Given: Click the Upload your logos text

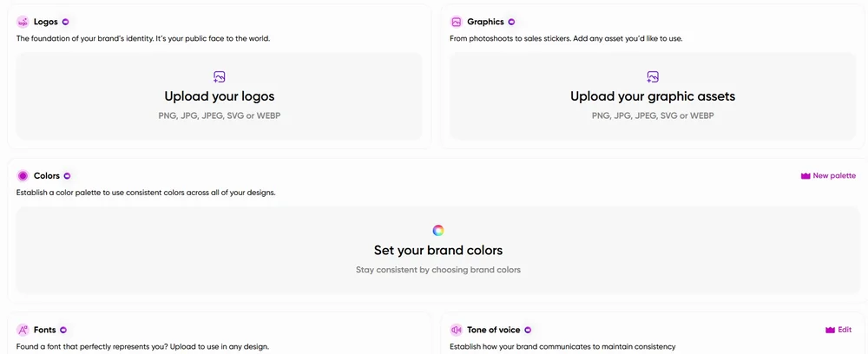Looking at the screenshot, I should point(220,96).
